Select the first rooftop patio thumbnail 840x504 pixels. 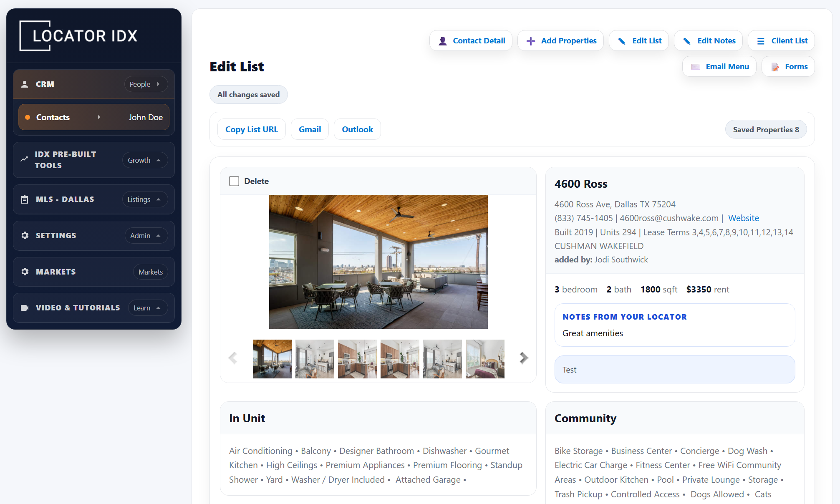(272, 359)
